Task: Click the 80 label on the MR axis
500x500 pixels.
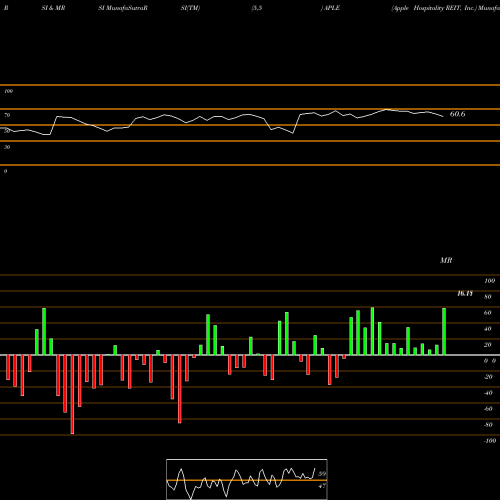Action: coord(488,297)
